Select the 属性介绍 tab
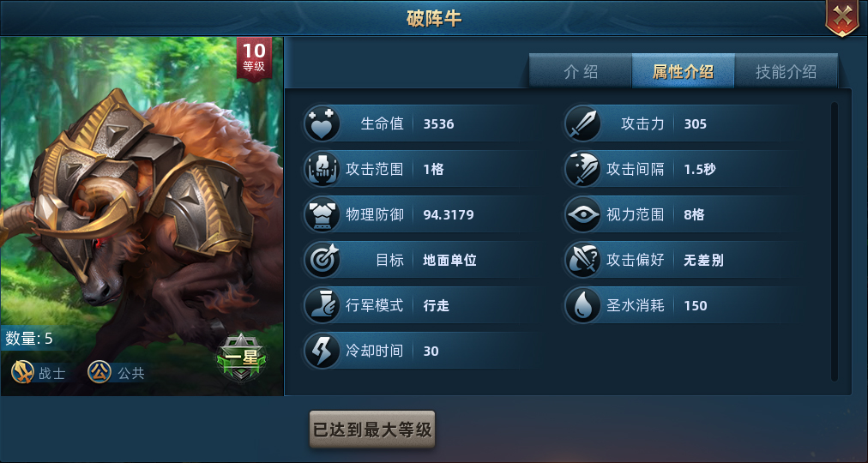This screenshot has width=868, height=463. point(683,71)
